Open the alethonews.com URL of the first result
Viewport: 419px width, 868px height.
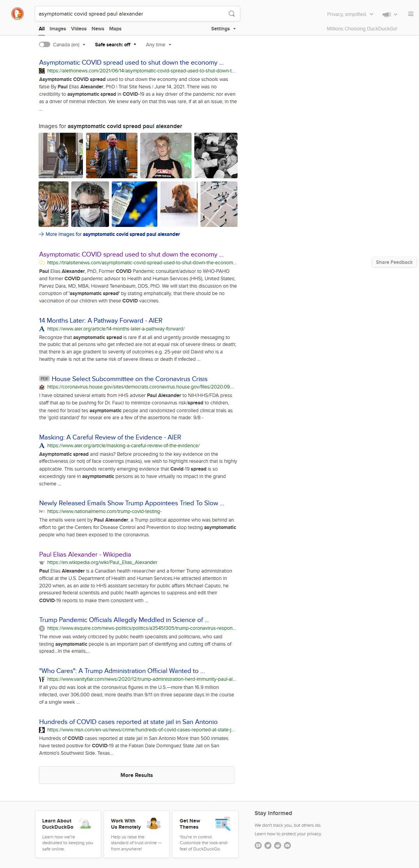coord(141,71)
